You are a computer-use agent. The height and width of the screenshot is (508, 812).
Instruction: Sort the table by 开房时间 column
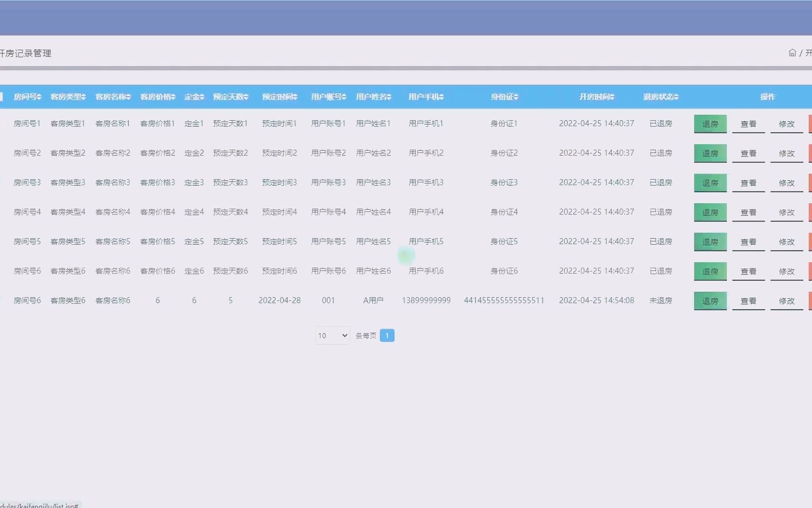(596, 97)
